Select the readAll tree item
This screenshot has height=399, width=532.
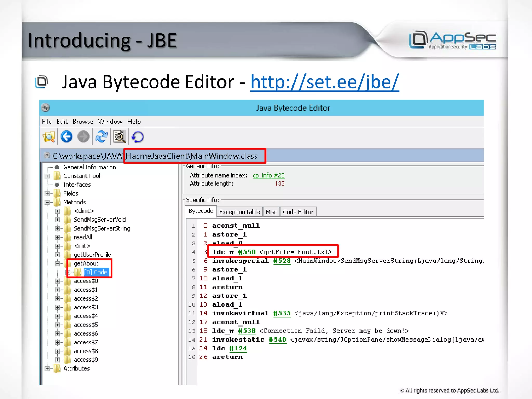tap(83, 237)
